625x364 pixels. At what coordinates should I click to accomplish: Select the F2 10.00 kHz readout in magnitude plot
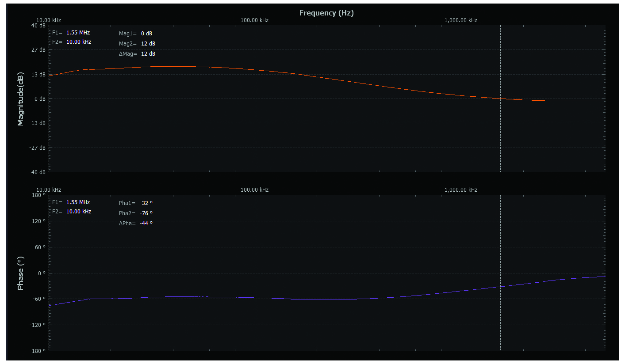(78, 42)
